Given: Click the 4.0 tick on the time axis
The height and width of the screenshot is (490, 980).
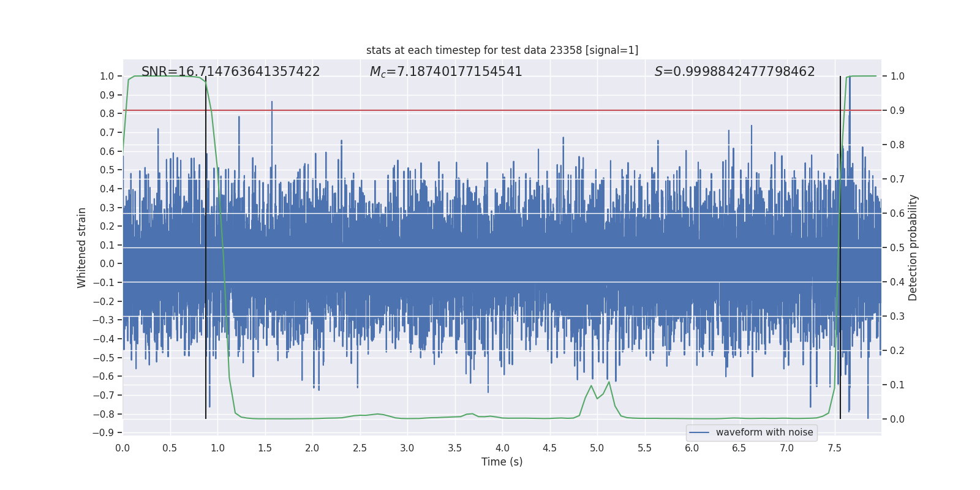Looking at the screenshot, I should point(502,448).
